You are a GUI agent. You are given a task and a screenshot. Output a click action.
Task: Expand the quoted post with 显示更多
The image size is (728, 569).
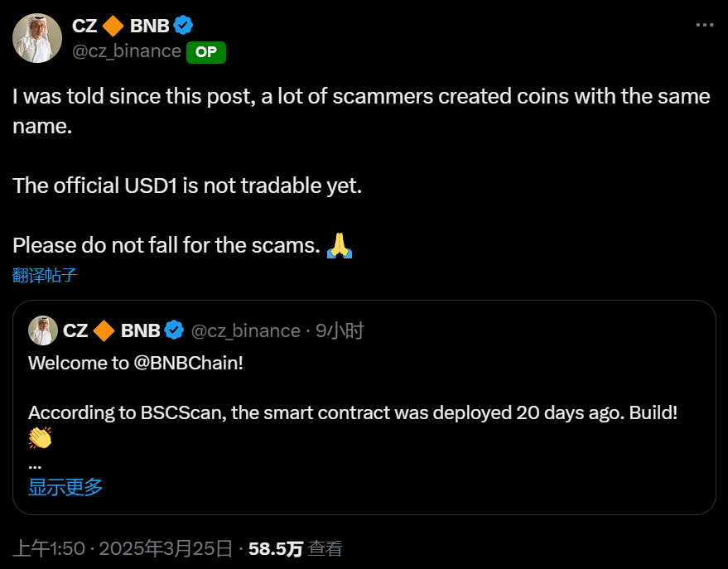pyautogui.click(x=65, y=486)
